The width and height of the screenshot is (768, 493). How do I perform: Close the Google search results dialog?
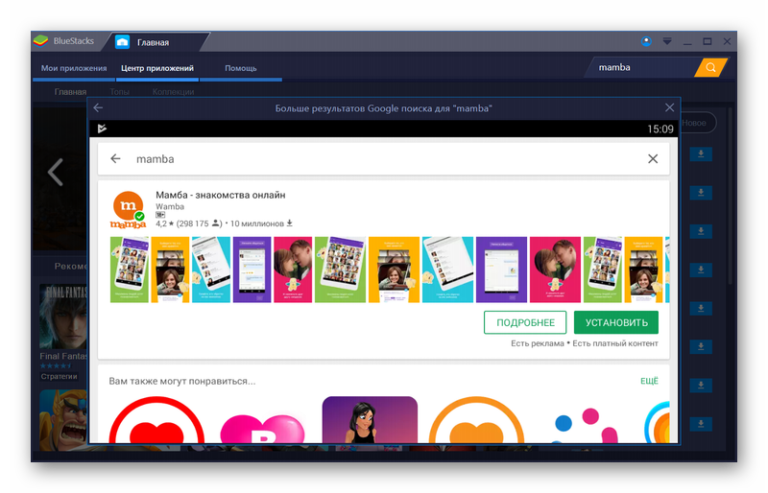click(x=669, y=108)
